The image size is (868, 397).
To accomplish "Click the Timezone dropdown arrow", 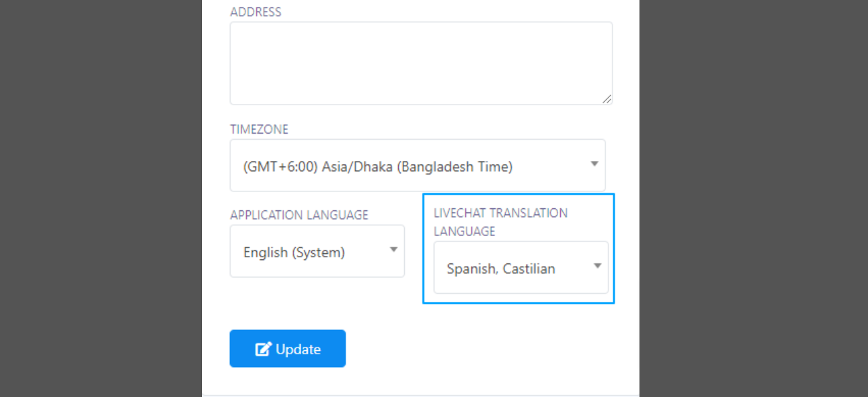I will [x=594, y=164].
